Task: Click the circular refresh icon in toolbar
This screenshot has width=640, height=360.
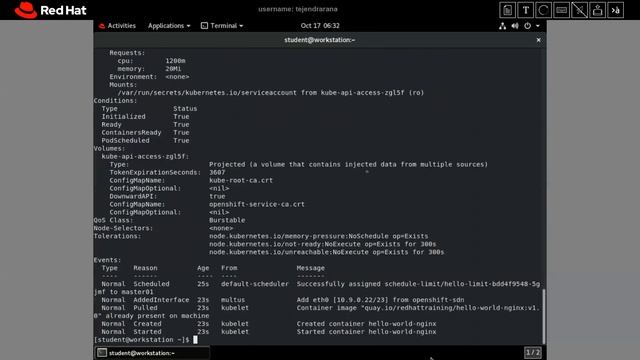Action: [543, 10]
